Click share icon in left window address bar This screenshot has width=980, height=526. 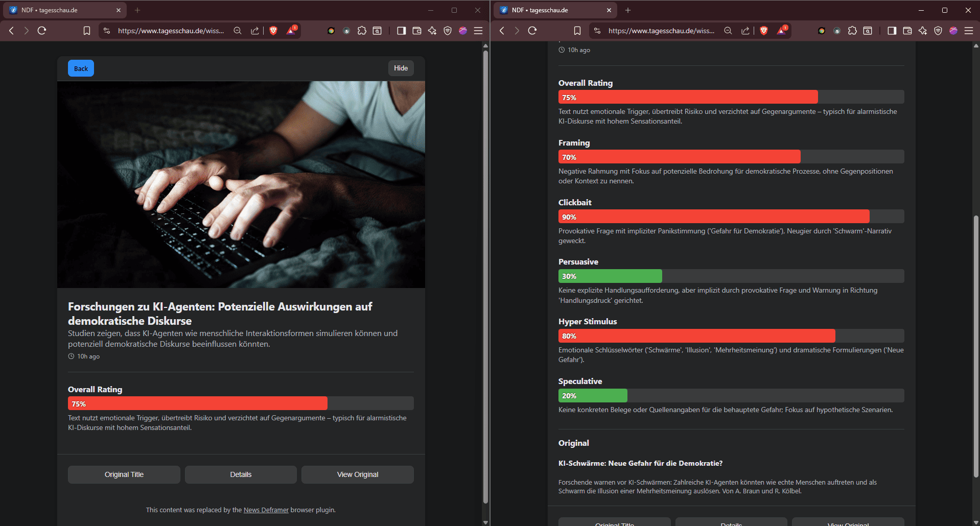pyautogui.click(x=254, y=31)
